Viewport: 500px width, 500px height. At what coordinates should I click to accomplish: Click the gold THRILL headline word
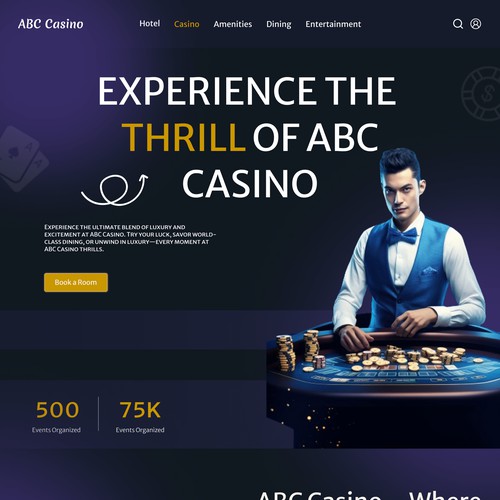tap(184, 137)
